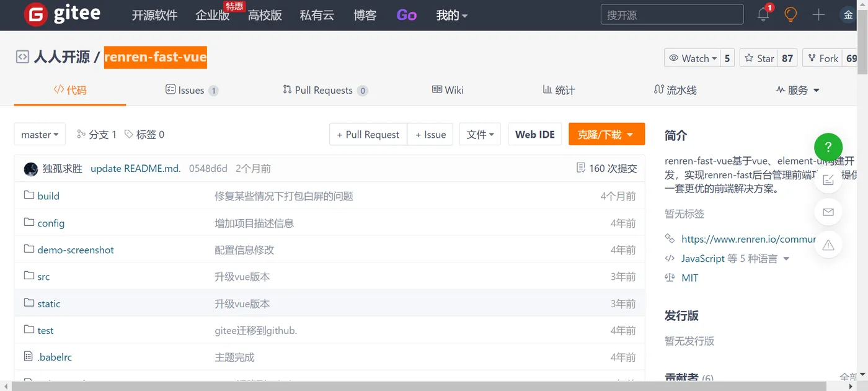Open commit message 修复某些情况下打包白屏的问题
868x391 pixels.
284,196
